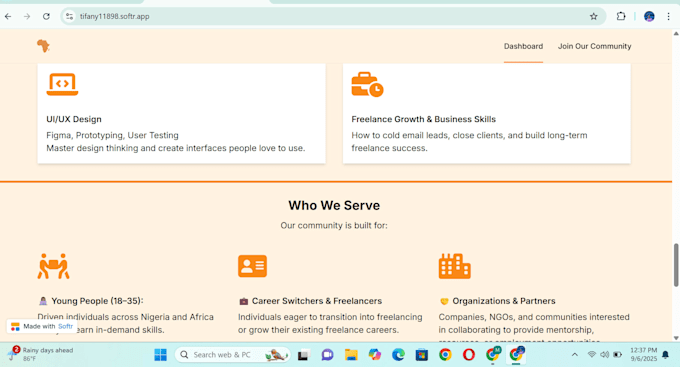Click the page vertical scrollbar thumb
The image size is (680, 367).
point(676,265)
